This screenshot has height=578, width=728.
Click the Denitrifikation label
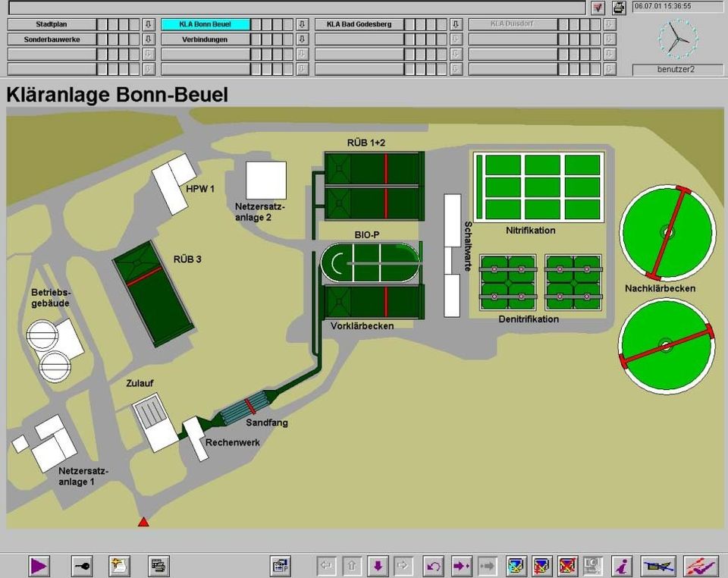click(529, 319)
